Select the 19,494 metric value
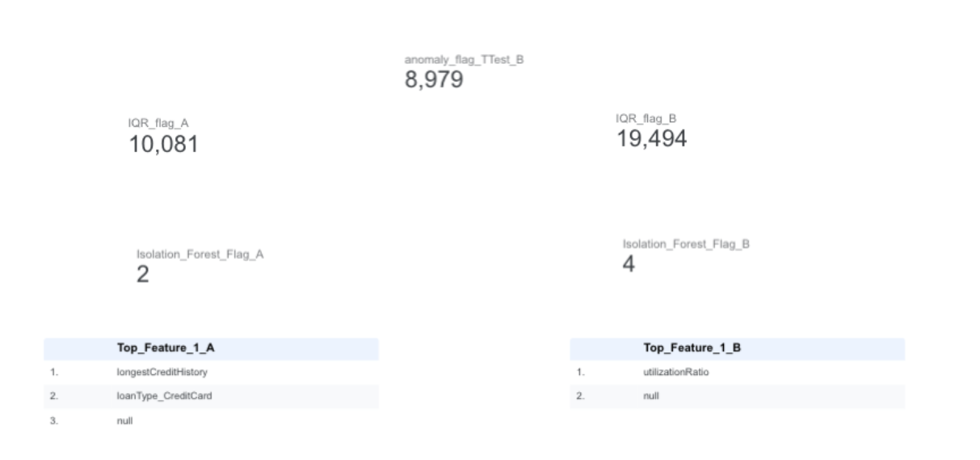The image size is (980, 460). coord(651,140)
